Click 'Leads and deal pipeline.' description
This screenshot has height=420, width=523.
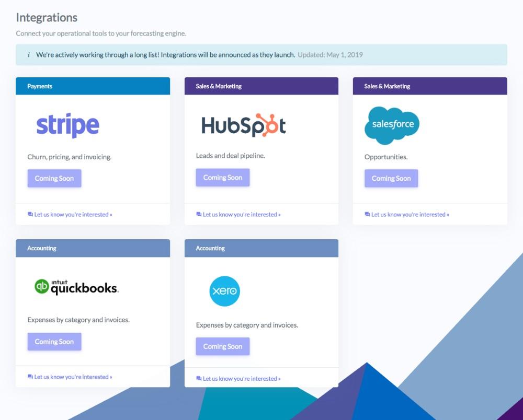pos(231,156)
